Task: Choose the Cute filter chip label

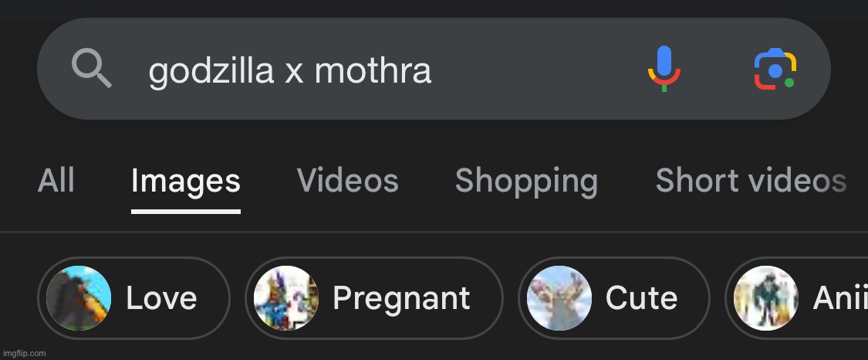Action: click(641, 298)
